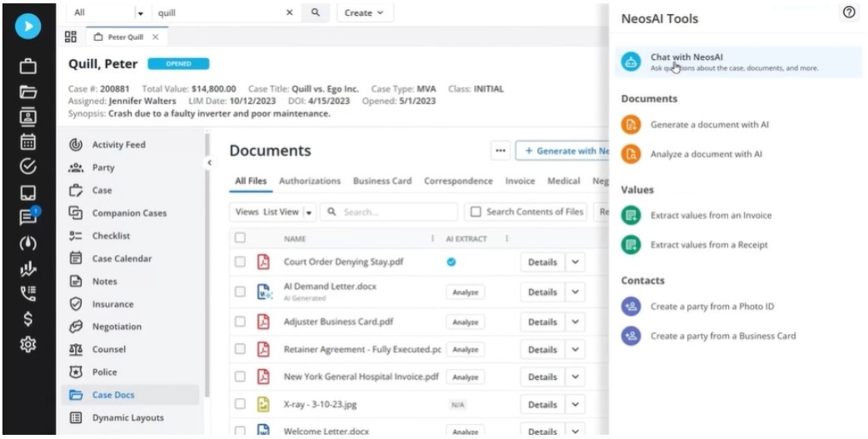
Task: Click the image file icon of X-ray - 3-10-23.jpg
Action: coord(263,404)
